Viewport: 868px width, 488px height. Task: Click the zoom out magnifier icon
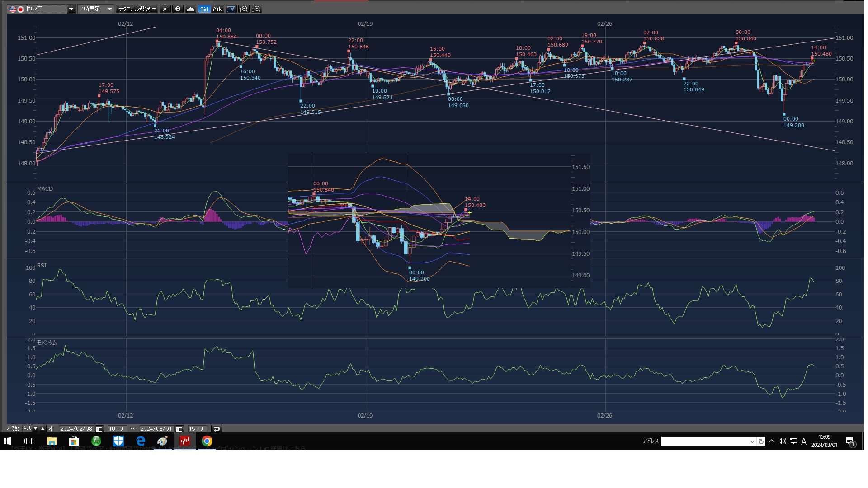tap(244, 9)
